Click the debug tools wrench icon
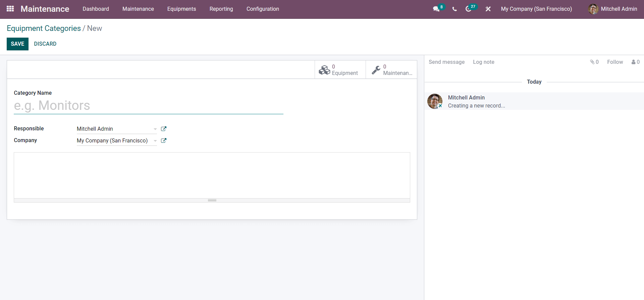This screenshot has height=300, width=644. point(488,9)
